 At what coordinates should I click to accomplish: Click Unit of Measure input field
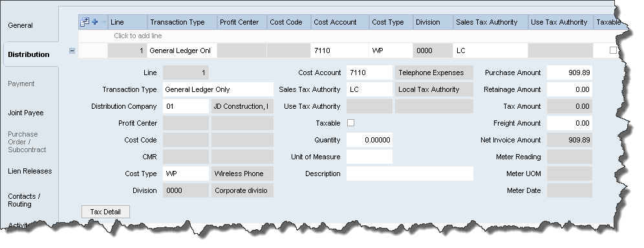(x=369, y=157)
